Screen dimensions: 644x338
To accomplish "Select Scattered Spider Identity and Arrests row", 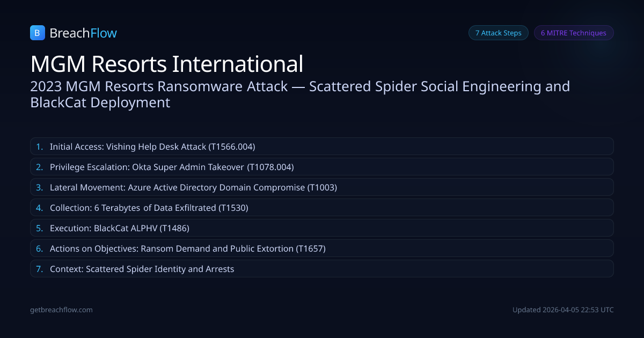I will (142, 269).
